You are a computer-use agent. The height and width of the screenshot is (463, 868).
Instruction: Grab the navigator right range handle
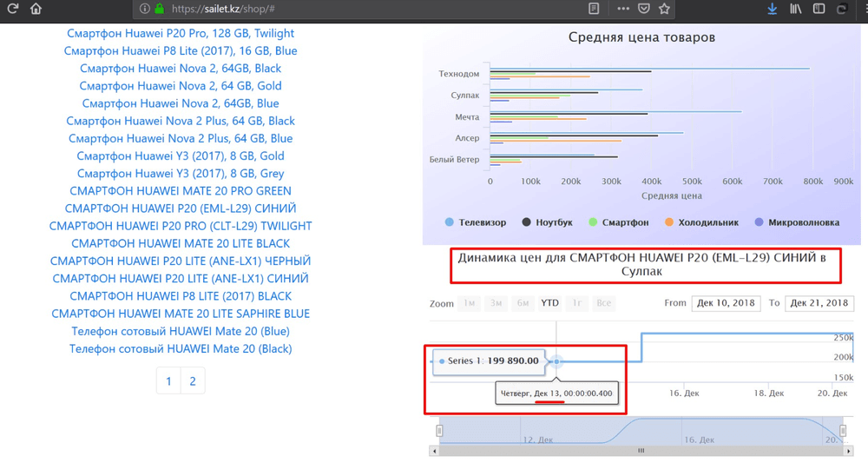tap(843, 430)
